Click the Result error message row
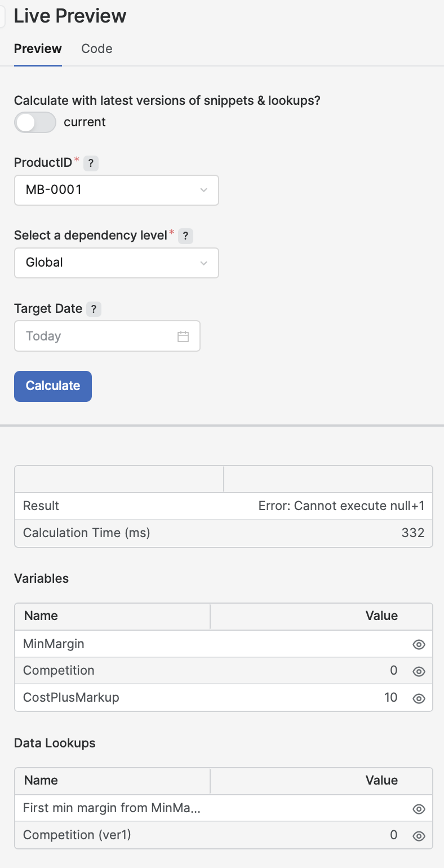444x868 pixels. tap(223, 506)
